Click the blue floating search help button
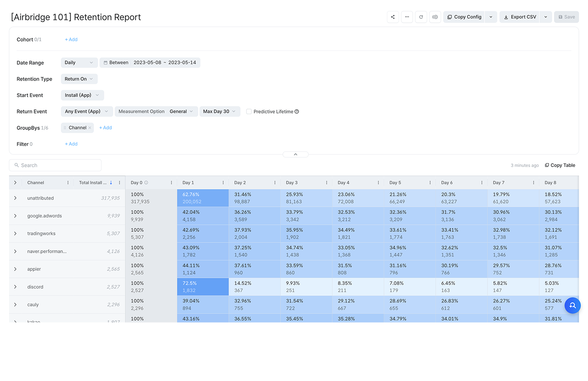588x381 pixels. [x=572, y=305]
